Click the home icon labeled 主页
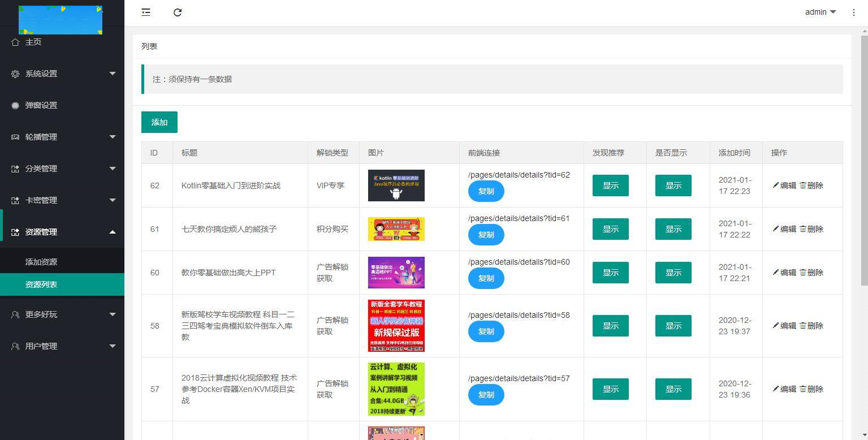Screen dimensions: 868x440 [15, 42]
